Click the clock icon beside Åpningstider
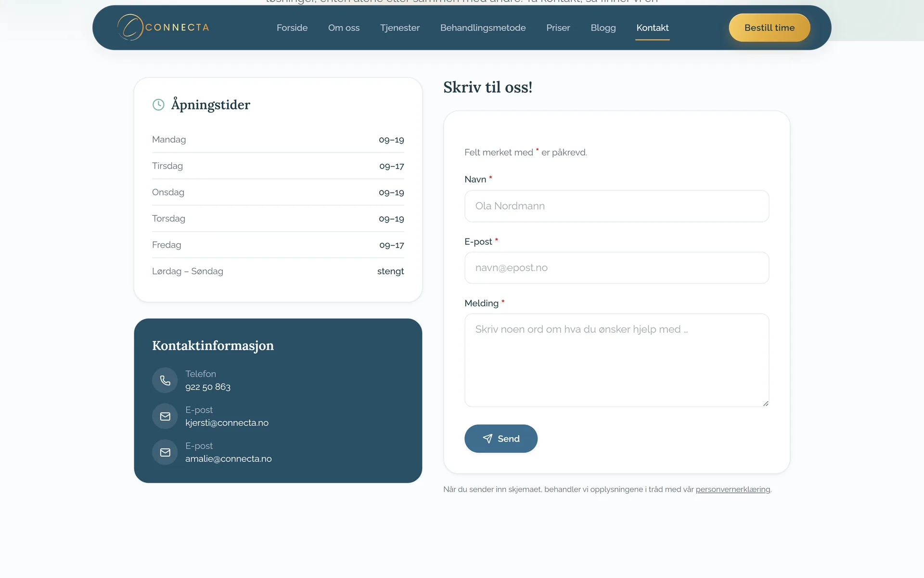This screenshot has height=578, width=924. point(158,105)
